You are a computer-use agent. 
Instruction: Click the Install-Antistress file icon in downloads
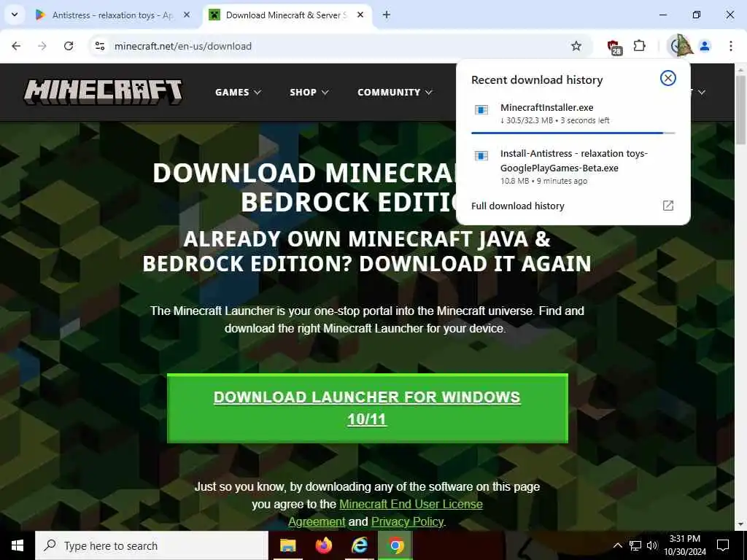pos(481,156)
